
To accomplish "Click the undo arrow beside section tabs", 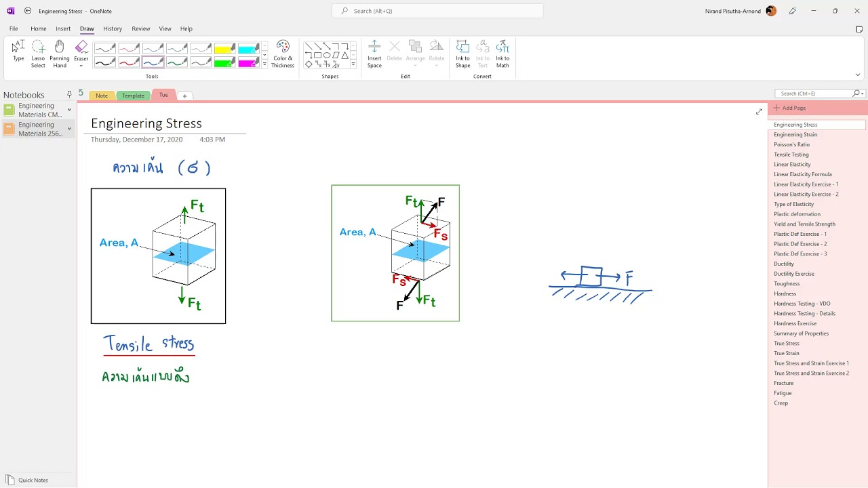I will [81, 93].
